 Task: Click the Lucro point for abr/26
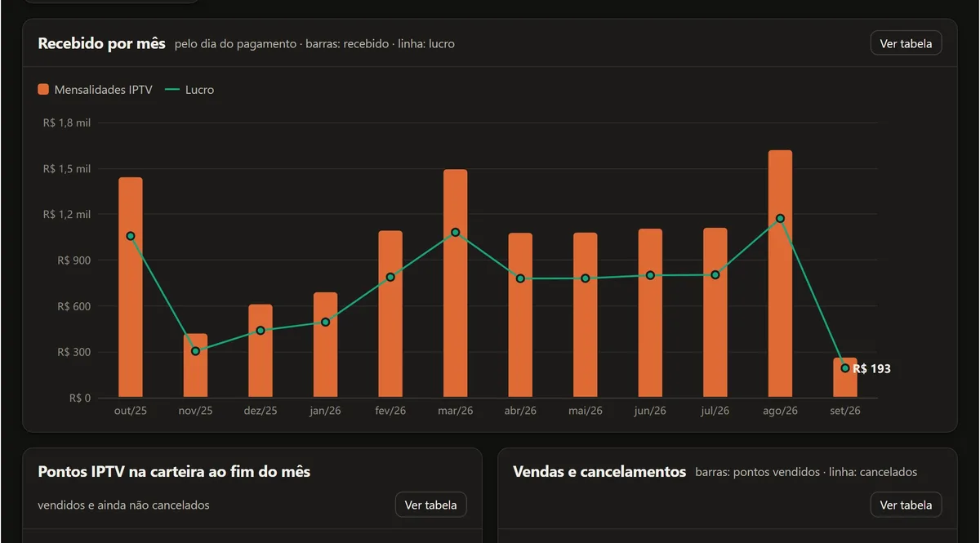[520, 278]
